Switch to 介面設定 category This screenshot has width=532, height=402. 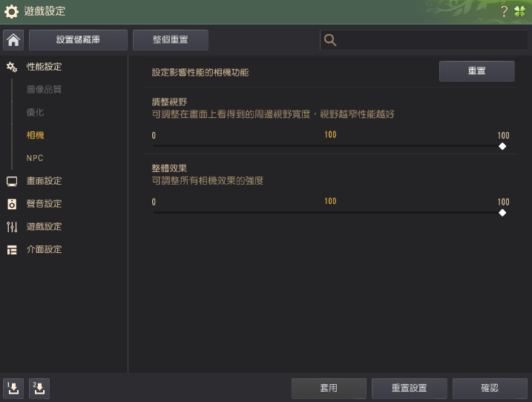44,250
